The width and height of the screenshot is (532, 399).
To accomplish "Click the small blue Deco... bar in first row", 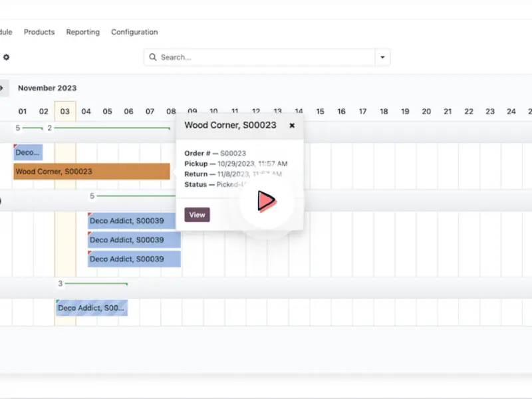I will [x=28, y=152].
